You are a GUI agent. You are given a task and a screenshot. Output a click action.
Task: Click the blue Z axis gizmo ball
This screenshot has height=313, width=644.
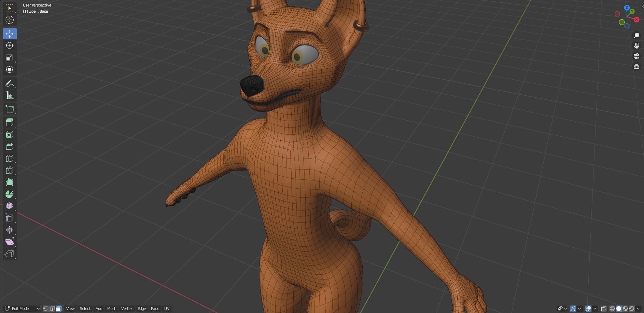tap(627, 8)
